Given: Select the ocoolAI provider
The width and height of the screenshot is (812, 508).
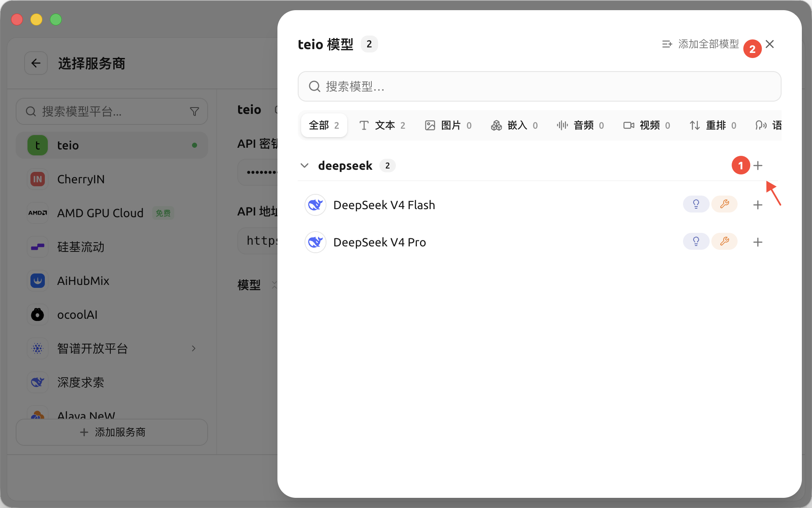Looking at the screenshot, I should tap(112, 315).
